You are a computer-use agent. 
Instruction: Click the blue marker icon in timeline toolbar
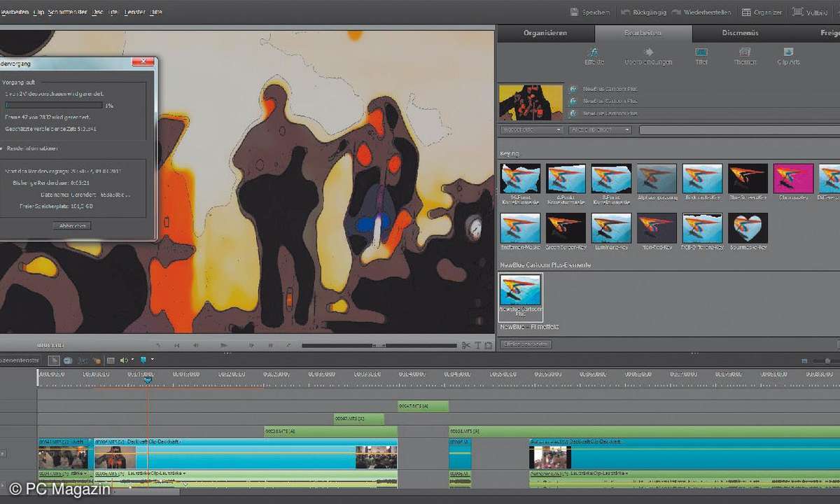click(143, 360)
